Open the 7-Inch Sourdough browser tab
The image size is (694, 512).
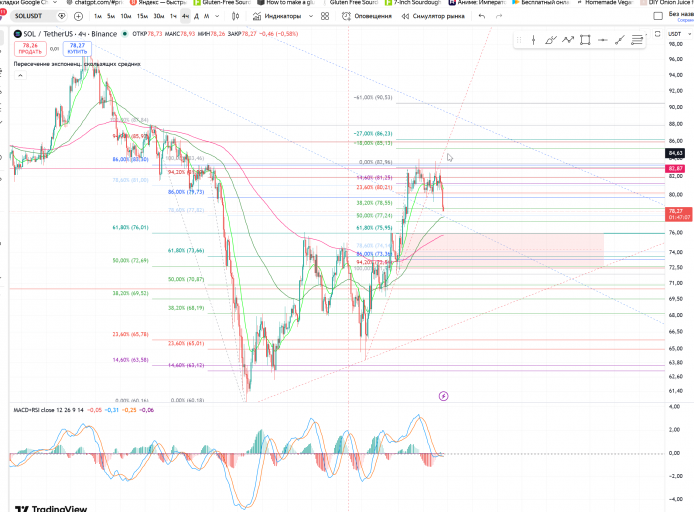413,3
